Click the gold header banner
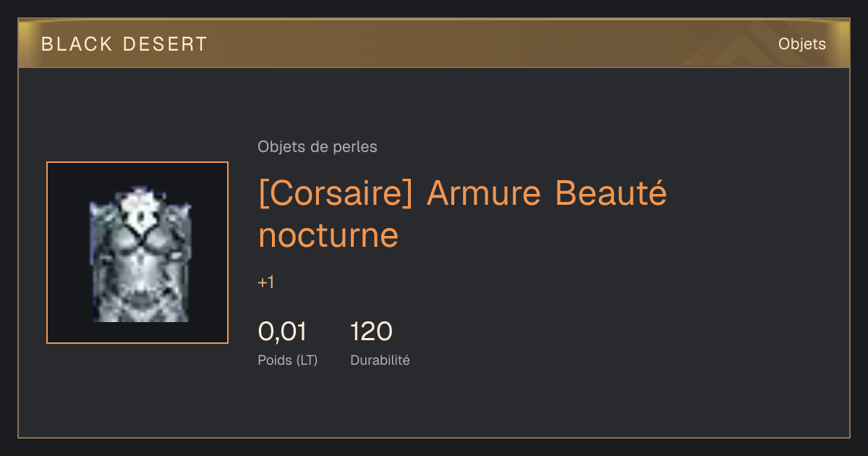Screen dimensions: 868x456 [x=434, y=43]
